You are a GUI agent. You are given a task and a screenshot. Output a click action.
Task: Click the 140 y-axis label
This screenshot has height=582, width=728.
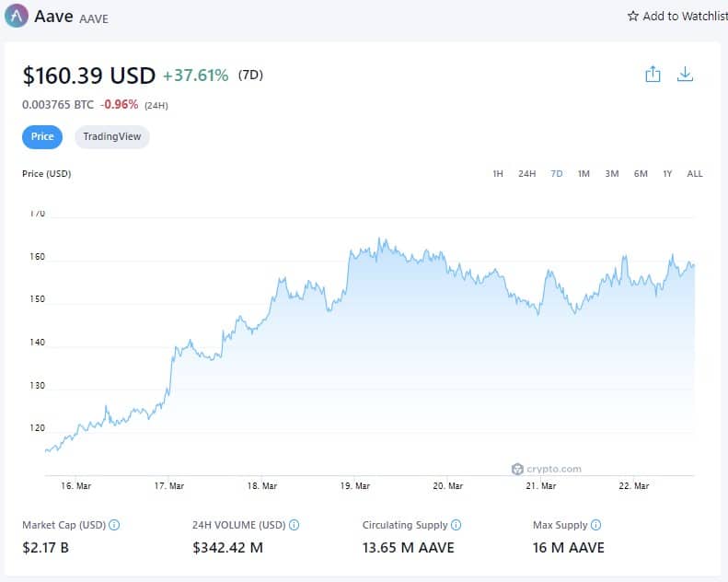click(x=37, y=343)
